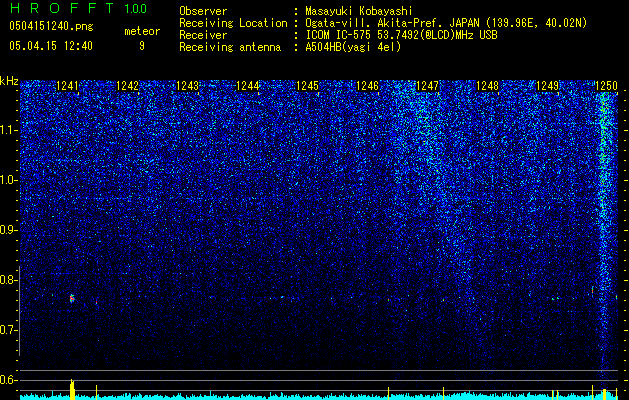Select antenna text A504HB(yagi 4el)
The width and height of the screenshot is (629, 400).
pos(353,47)
